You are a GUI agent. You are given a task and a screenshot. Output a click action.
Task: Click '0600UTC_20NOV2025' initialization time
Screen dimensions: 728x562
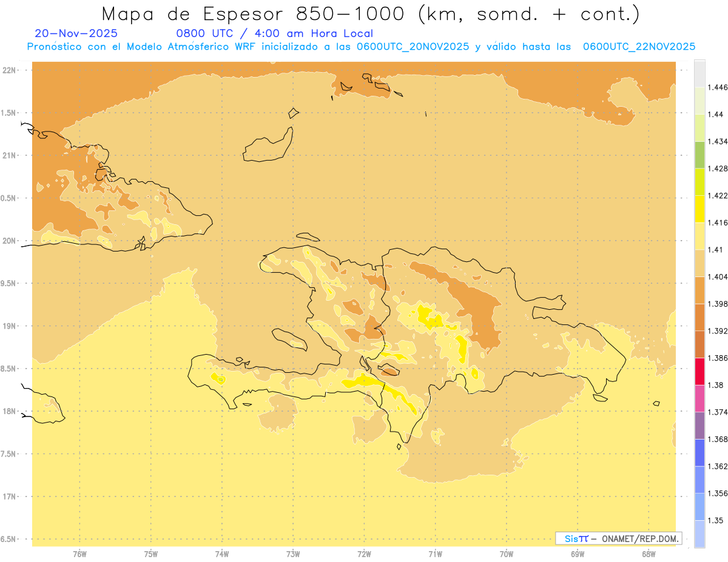(x=413, y=47)
